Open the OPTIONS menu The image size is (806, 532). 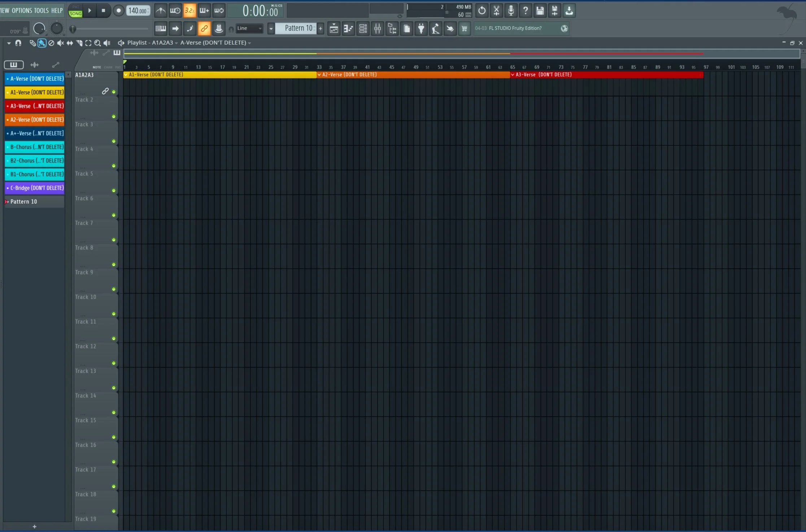(22, 10)
